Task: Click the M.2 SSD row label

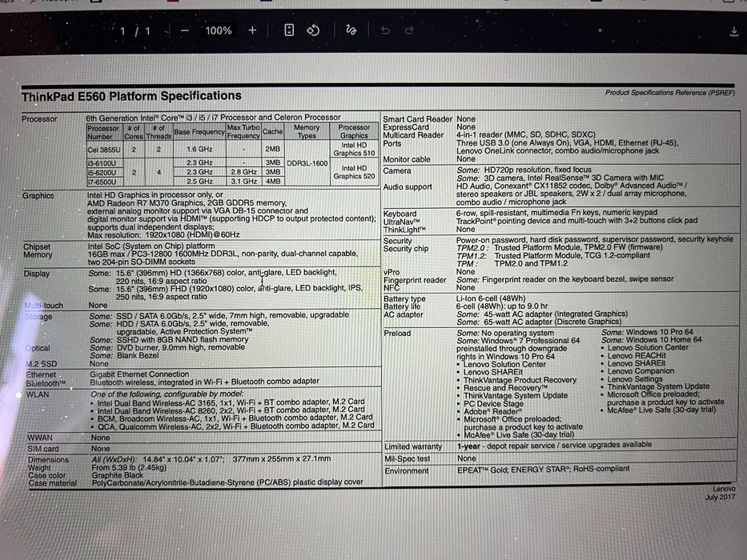Action: 42,364
